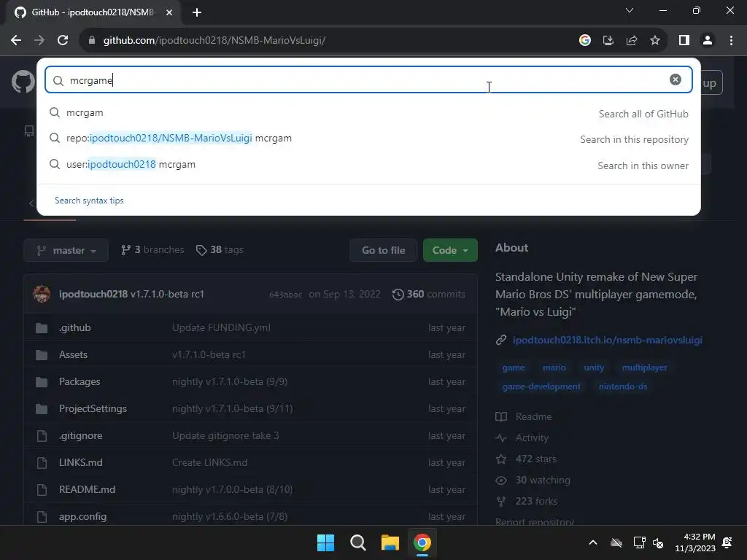This screenshot has height=560, width=747.
Task: Open the .github folder
Action: point(75,327)
